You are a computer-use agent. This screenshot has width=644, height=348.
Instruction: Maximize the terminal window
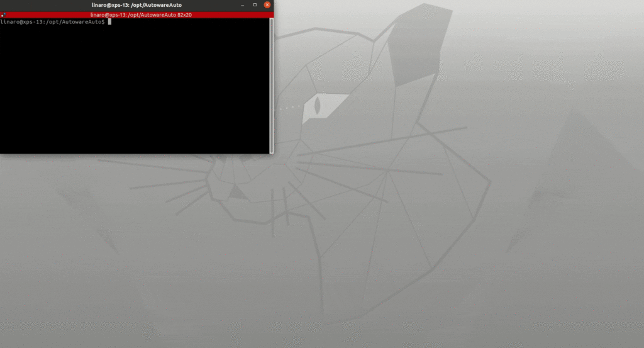[x=255, y=5]
